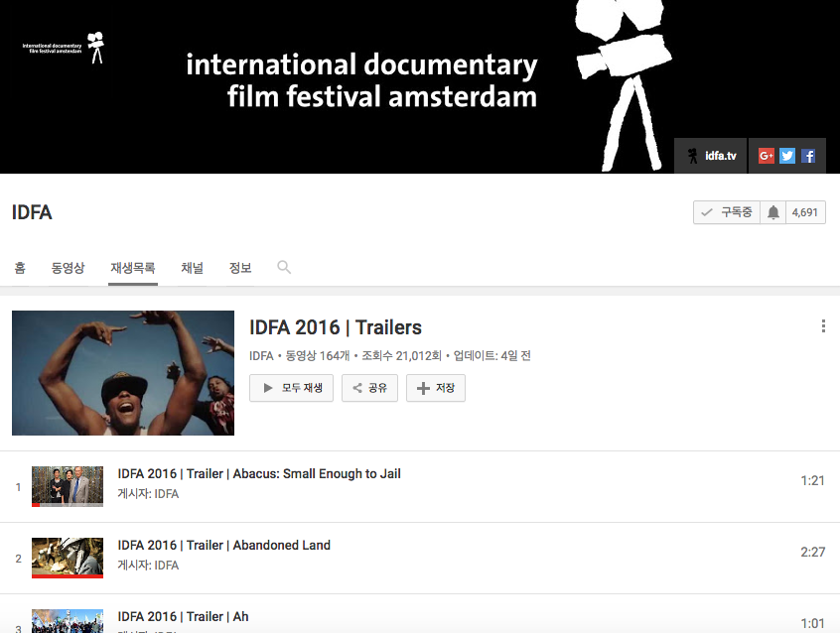Screen dimensions: 840x633
Task: Click the 공유 share button
Action: [369, 388]
